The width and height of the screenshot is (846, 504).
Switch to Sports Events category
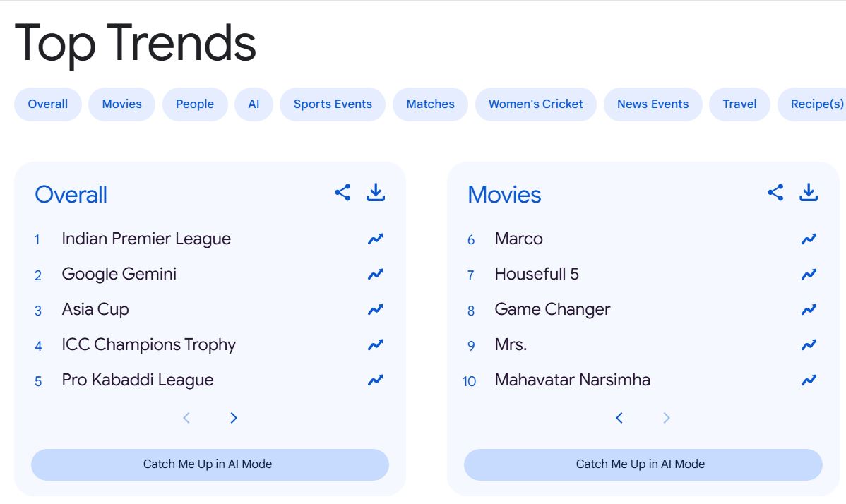333,104
